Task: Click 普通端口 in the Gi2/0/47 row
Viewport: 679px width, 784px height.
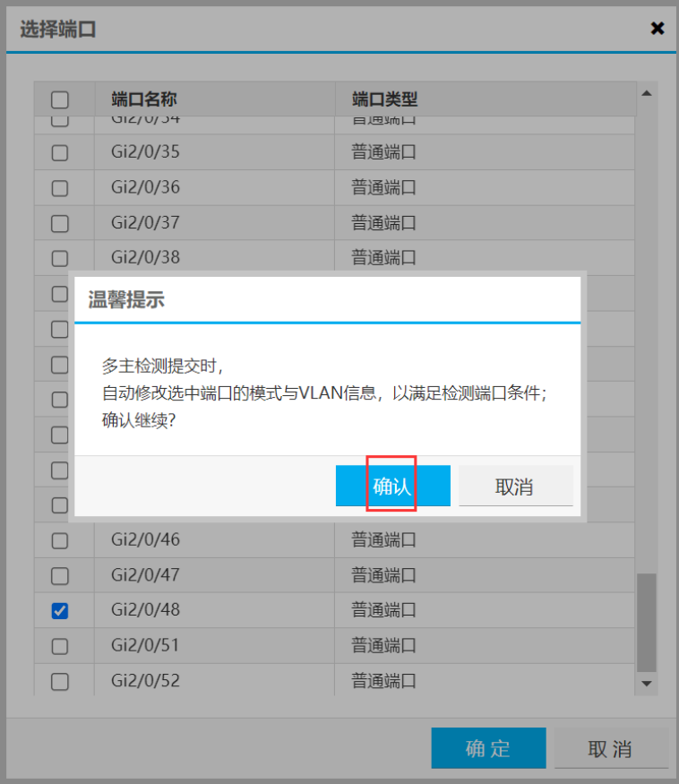Action: point(383,575)
